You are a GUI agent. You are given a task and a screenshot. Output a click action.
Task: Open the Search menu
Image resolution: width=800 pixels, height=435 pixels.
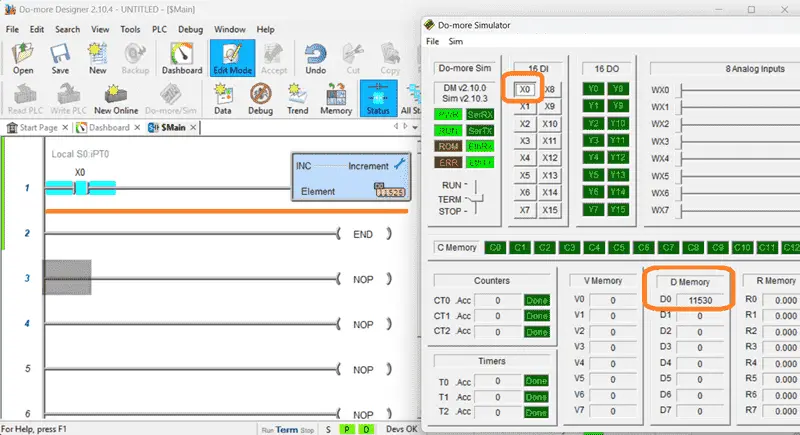click(x=67, y=29)
